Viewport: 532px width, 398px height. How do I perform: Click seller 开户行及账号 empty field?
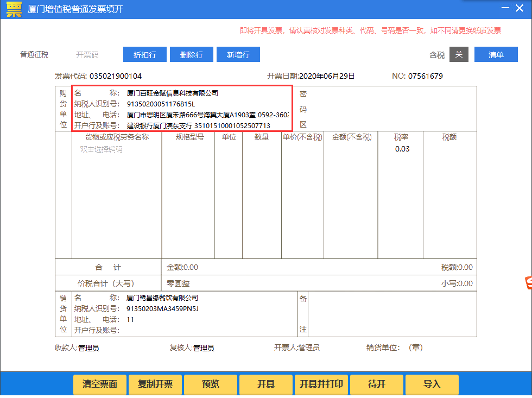208,330
